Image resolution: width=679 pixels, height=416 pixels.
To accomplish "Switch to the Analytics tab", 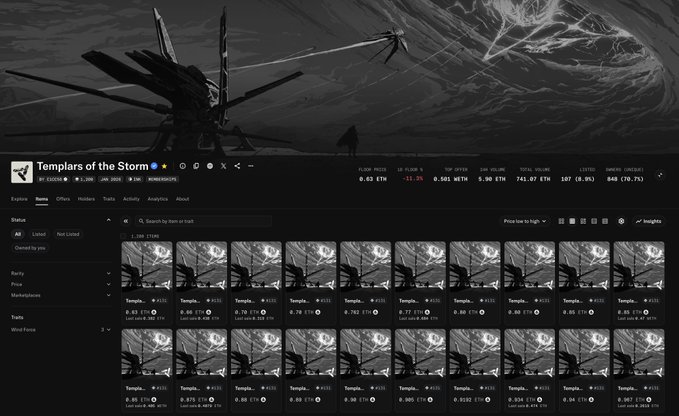I will (158, 199).
